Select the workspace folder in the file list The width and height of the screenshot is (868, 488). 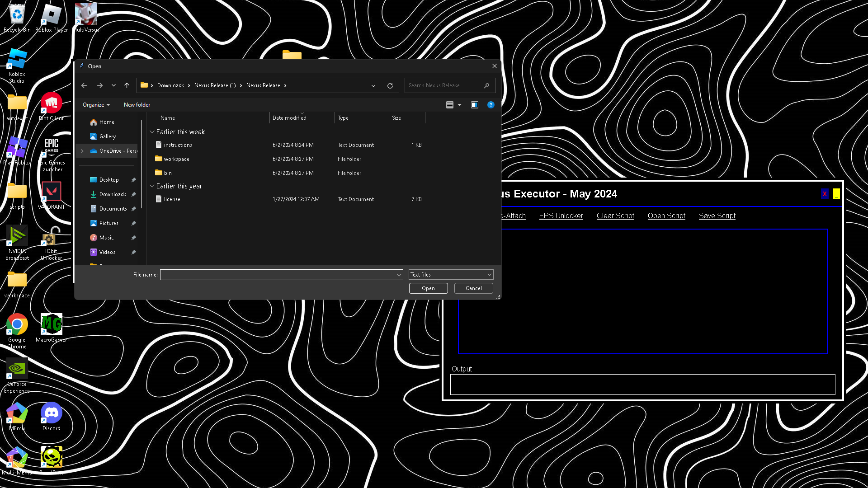tap(176, 159)
